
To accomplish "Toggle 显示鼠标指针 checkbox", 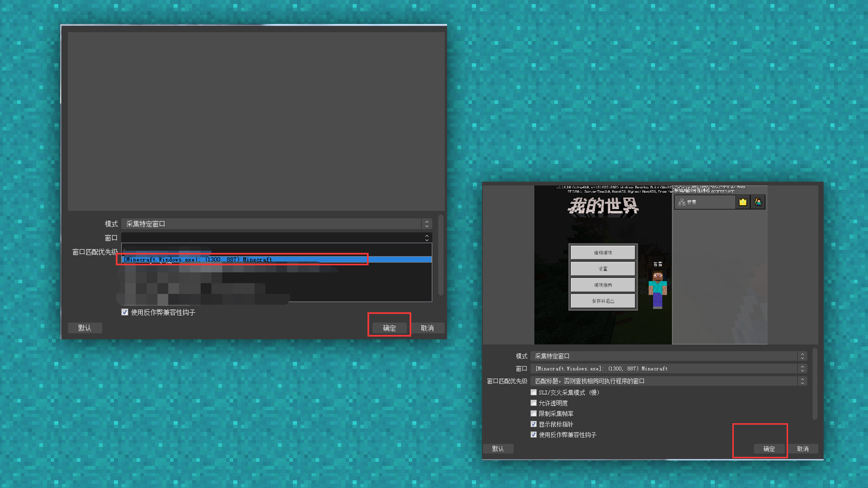I will click(x=534, y=424).
